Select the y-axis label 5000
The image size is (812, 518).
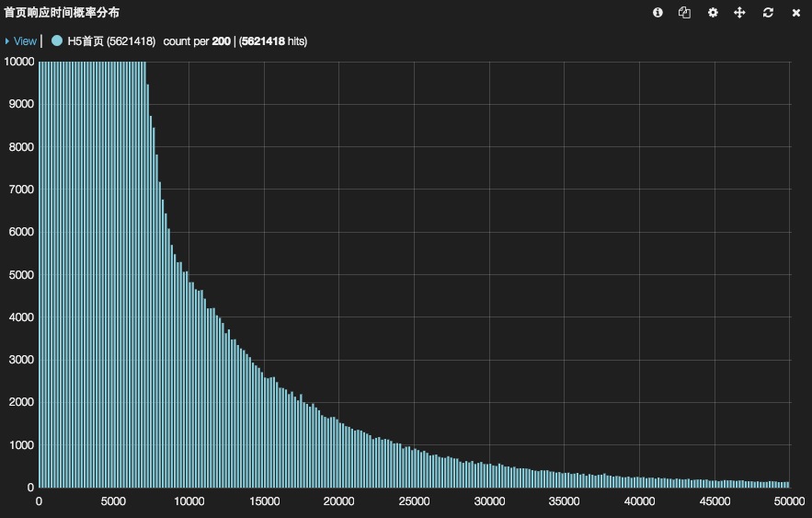click(22, 274)
